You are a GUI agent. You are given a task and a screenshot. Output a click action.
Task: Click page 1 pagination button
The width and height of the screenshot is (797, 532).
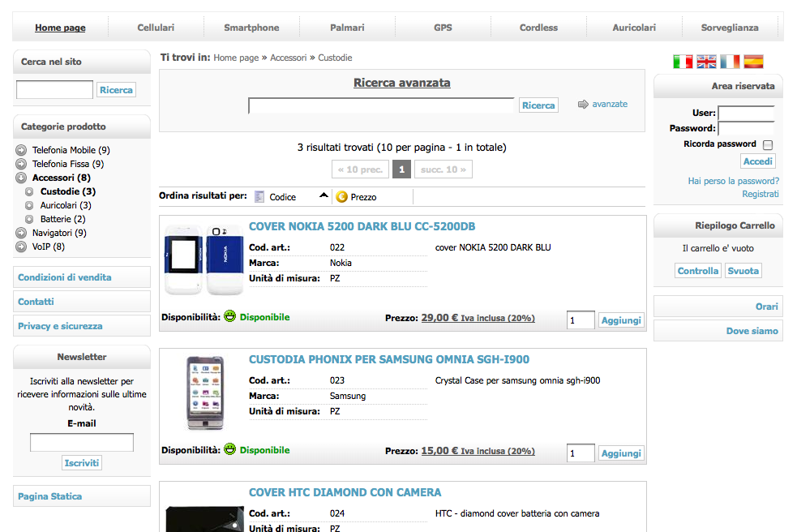[401, 169]
